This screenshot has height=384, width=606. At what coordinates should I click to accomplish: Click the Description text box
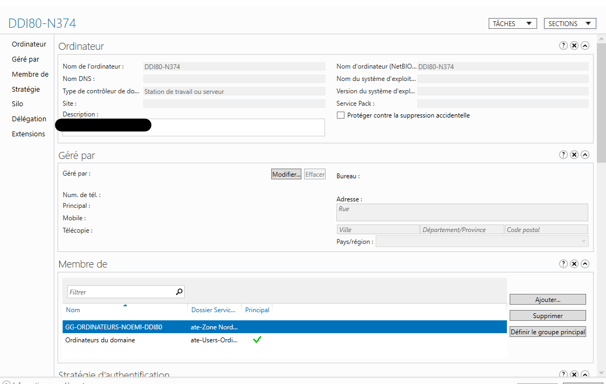(193, 127)
